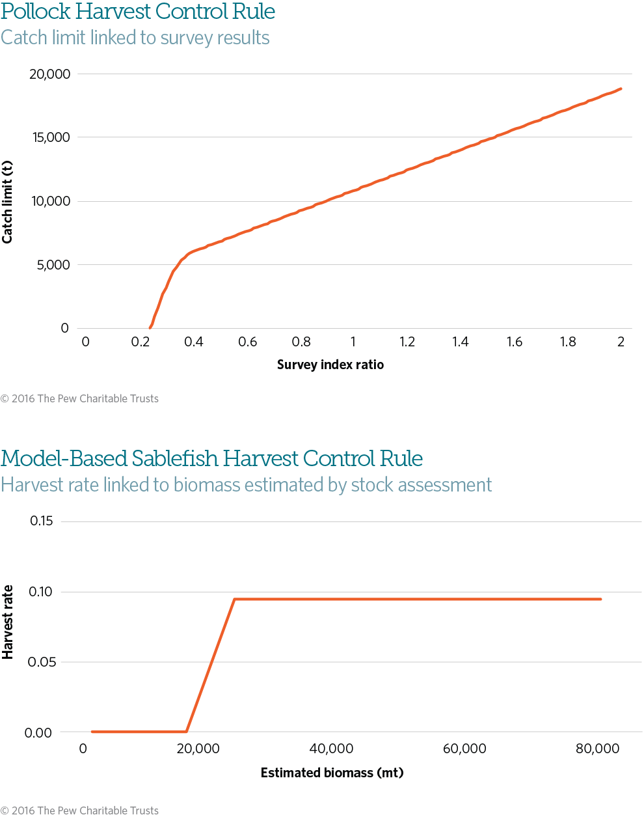
Task: Click the subtitle 'Catch limit linked to survey results'
Action: pos(135,38)
